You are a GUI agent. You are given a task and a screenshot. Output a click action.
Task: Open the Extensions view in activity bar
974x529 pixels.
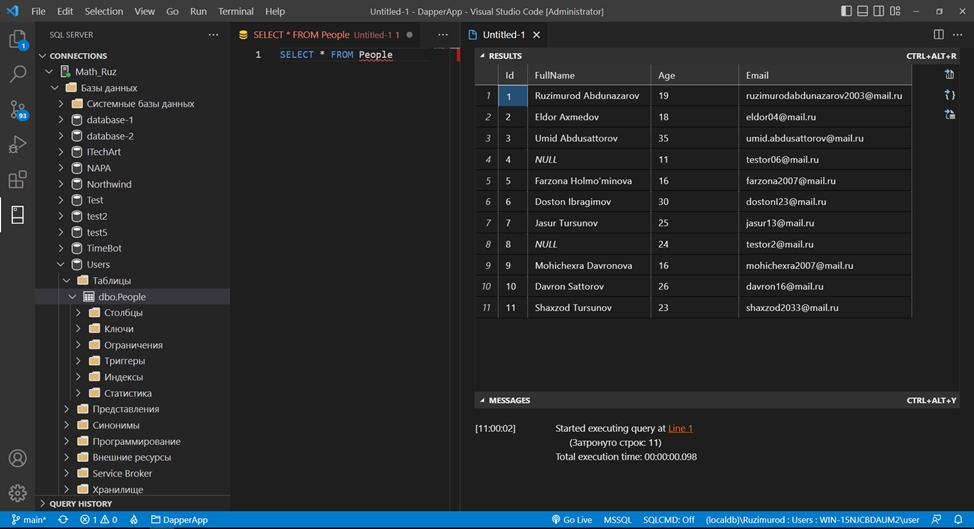click(x=17, y=180)
